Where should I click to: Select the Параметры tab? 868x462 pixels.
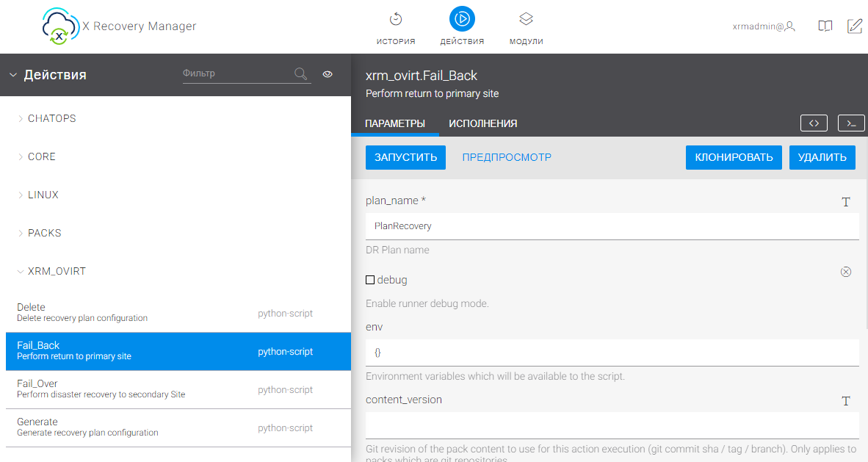click(x=395, y=123)
